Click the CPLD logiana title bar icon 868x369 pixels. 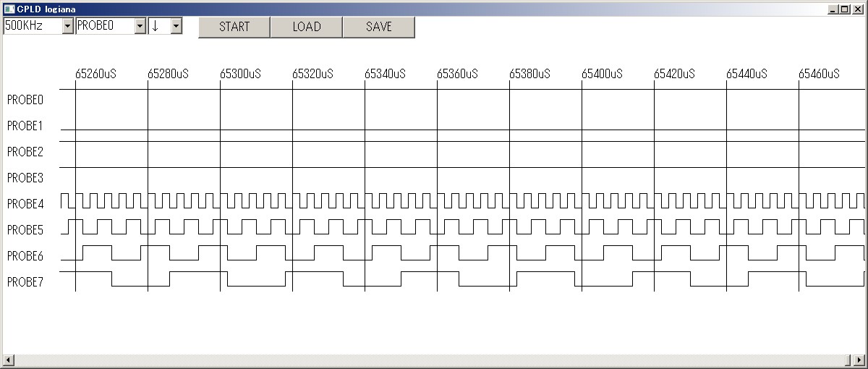click(x=9, y=8)
